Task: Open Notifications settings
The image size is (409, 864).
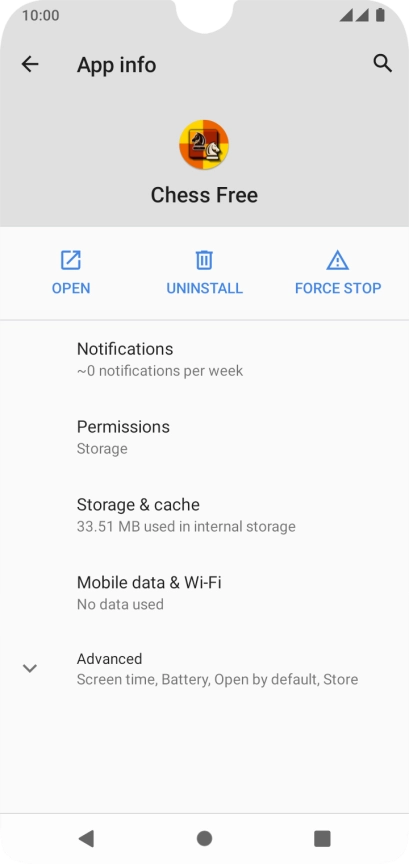Action: pyautogui.click(x=204, y=360)
